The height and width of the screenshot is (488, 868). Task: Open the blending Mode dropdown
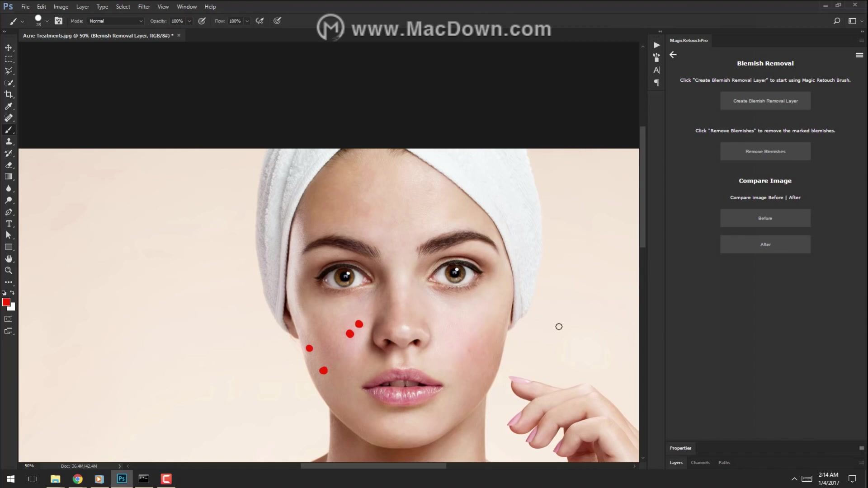[116, 21]
